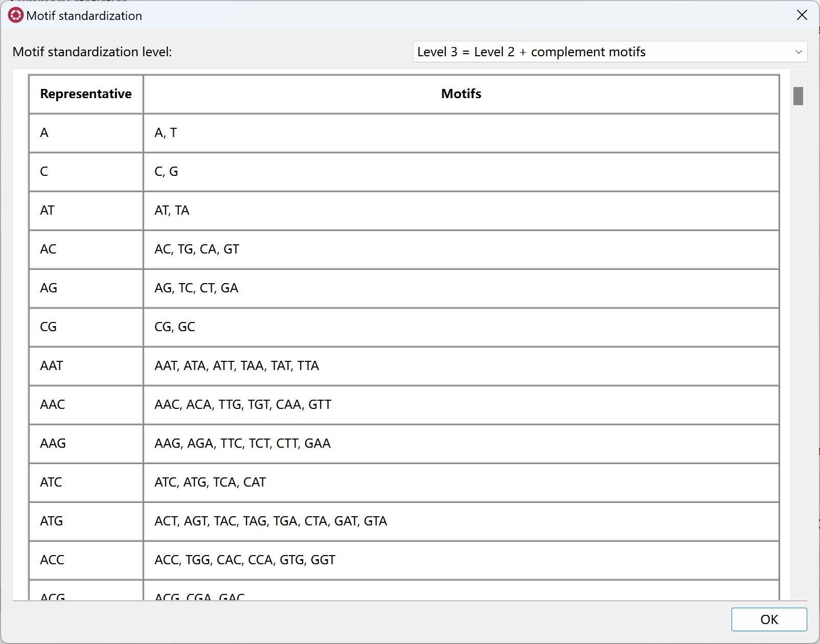Click the dropdown chevron arrow
820x644 pixels.
[x=798, y=52]
